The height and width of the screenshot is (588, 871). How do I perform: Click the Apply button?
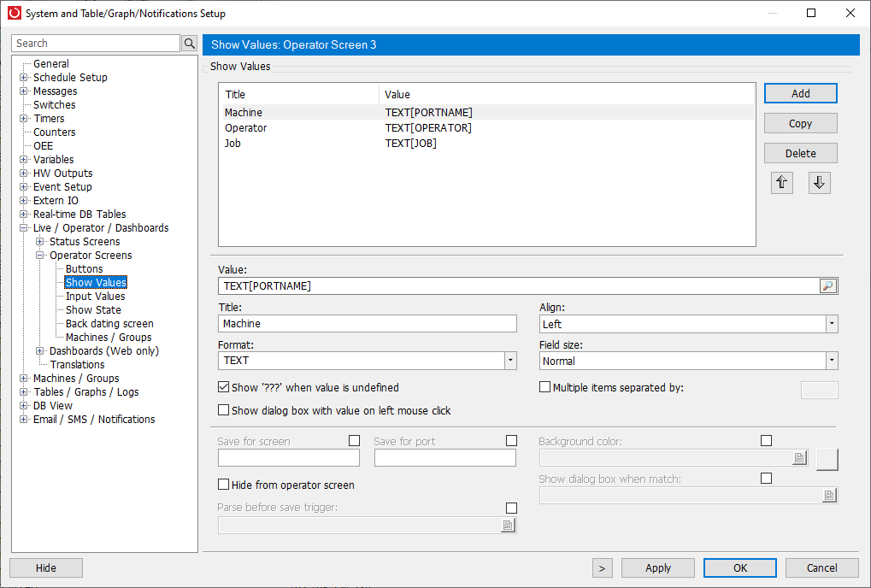pos(657,568)
